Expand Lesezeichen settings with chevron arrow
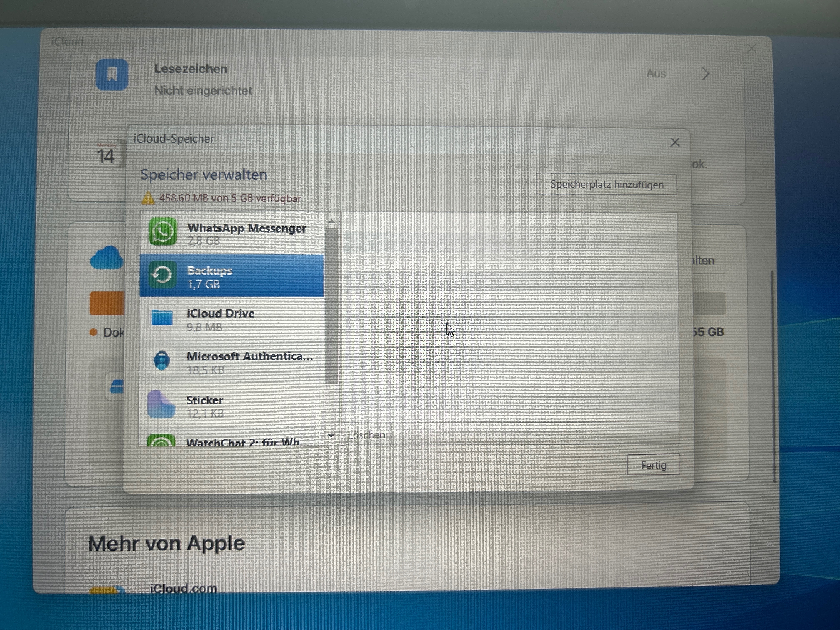This screenshot has height=630, width=840. point(705,74)
